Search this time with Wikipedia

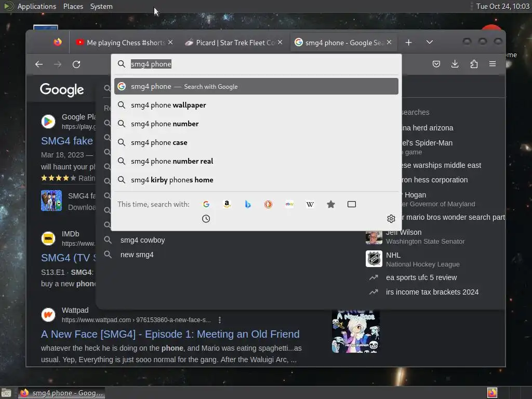tap(310, 204)
